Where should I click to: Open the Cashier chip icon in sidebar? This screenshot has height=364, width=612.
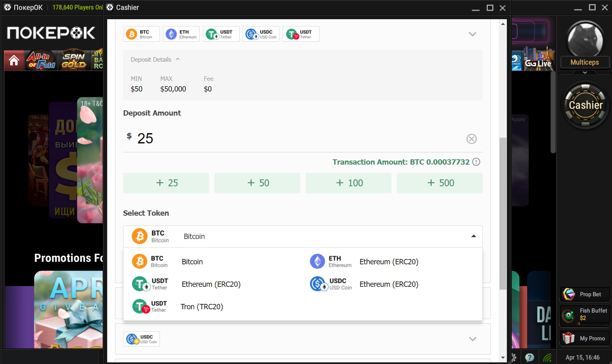click(x=585, y=105)
